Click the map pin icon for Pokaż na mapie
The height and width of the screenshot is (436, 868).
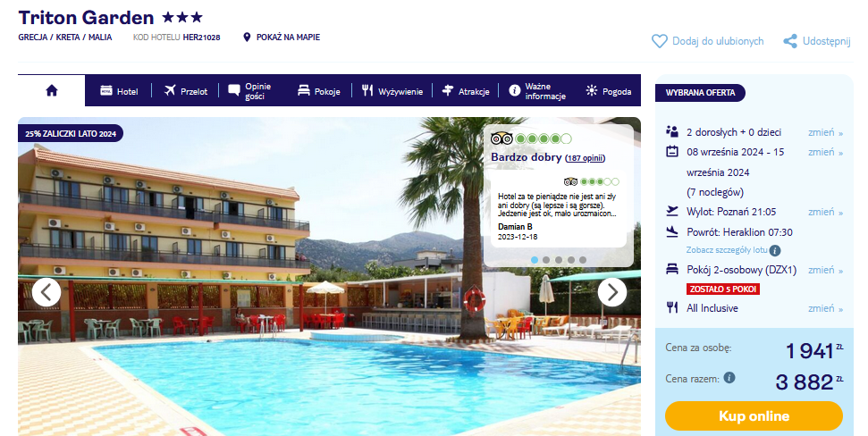(247, 38)
